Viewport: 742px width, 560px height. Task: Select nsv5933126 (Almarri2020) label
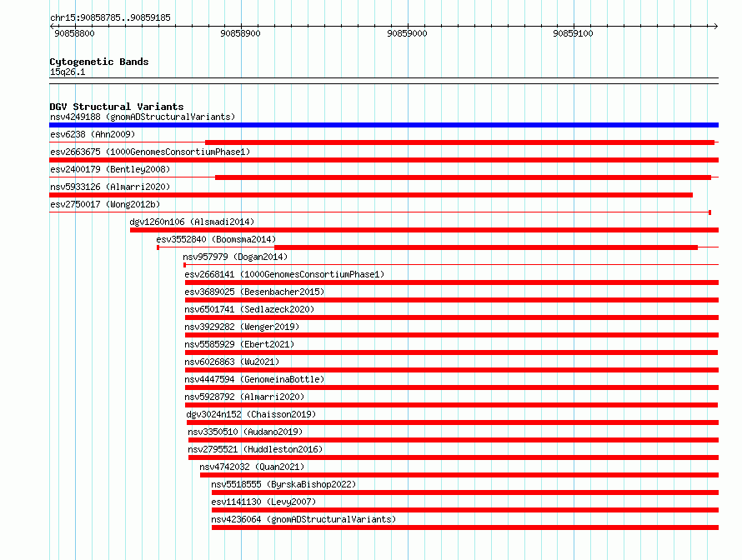(x=110, y=187)
